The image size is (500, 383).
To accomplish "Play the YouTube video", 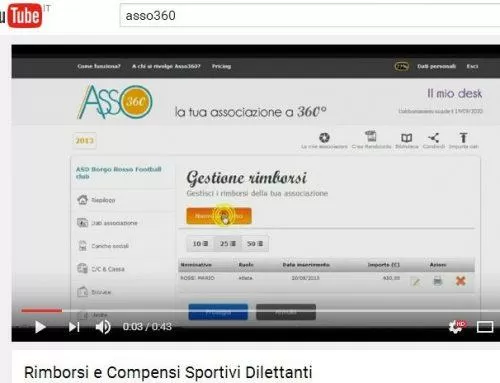I will coord(40,327).
